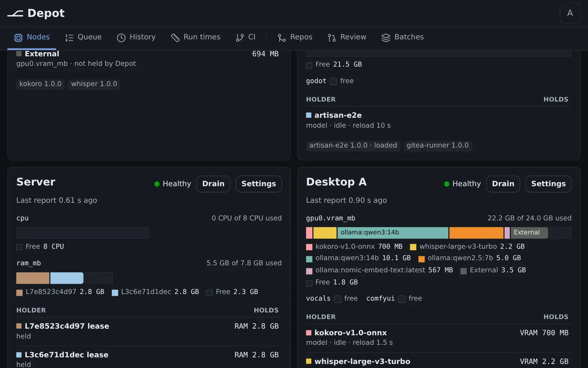Open Settings for Desktop A
The image size is (588, 368).
(x=548, y=184)
